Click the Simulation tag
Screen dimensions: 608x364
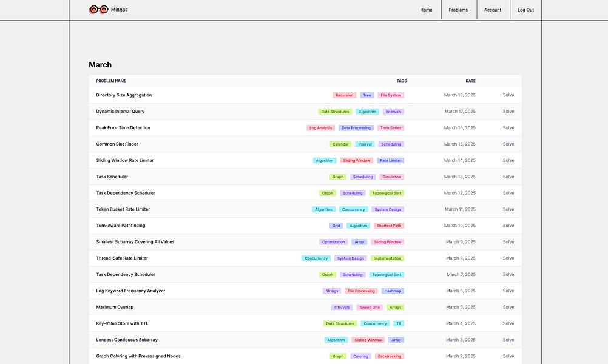[x=391, y=177]
